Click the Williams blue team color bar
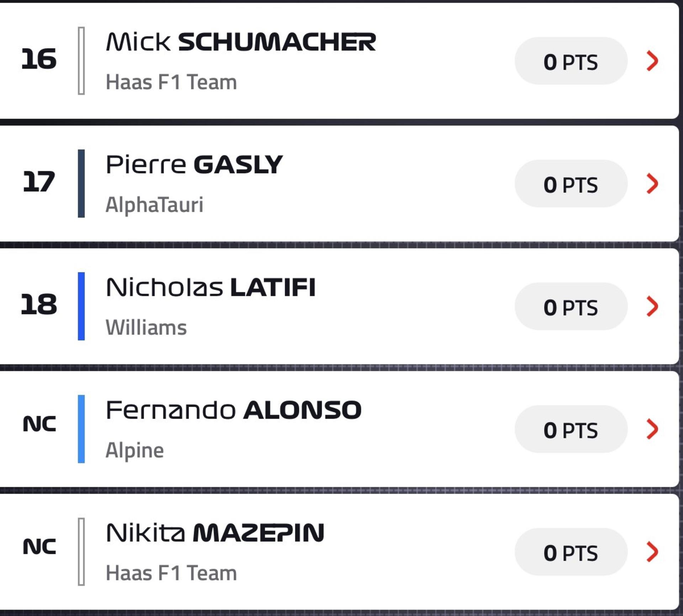 tap(81, 306)
